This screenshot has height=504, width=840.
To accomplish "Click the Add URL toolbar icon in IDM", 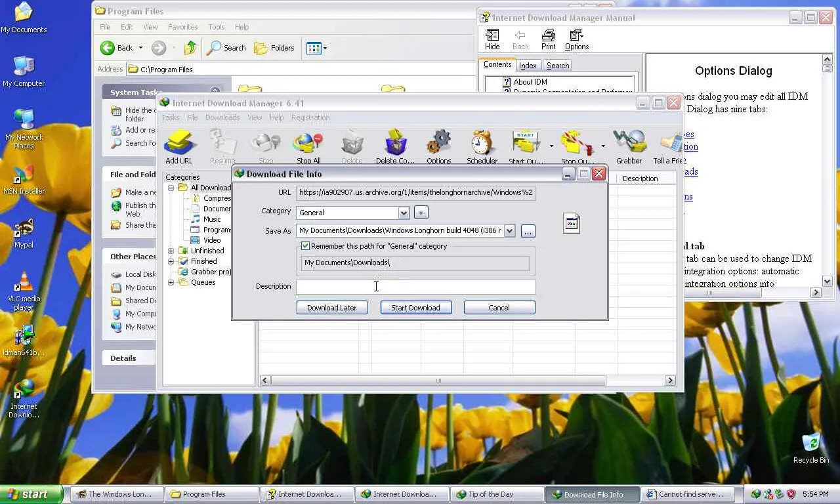I will click(178, 146).
